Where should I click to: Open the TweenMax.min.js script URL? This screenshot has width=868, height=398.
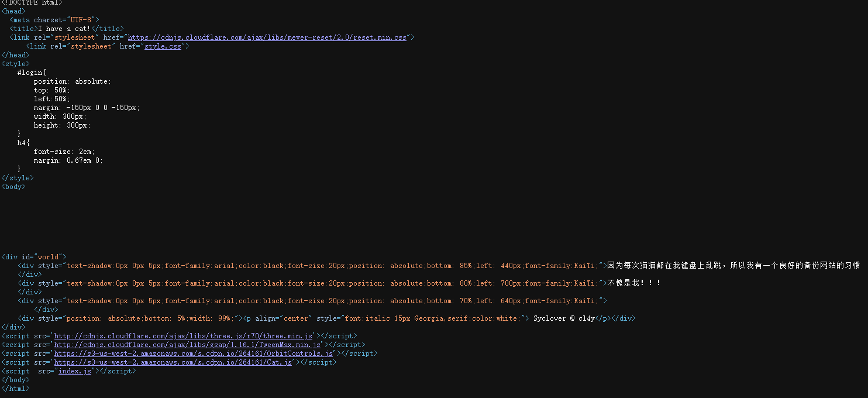pyautogui.click(x=188, y=345)
